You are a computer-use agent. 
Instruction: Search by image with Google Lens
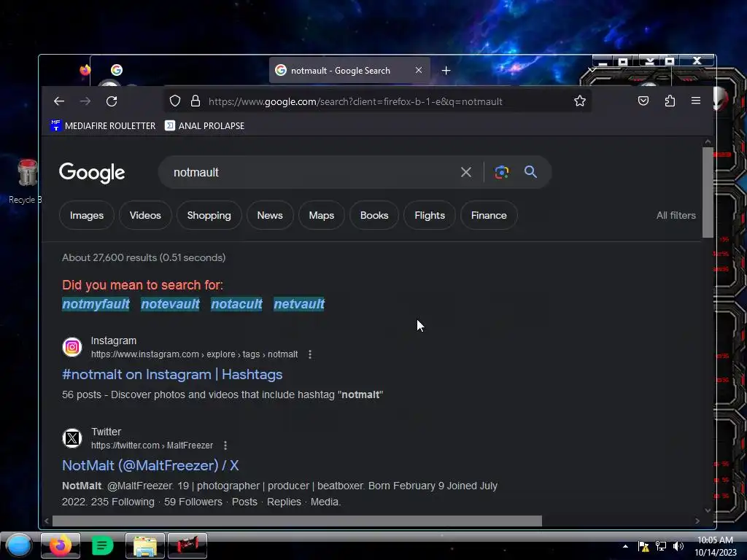(x=501, y=172)
